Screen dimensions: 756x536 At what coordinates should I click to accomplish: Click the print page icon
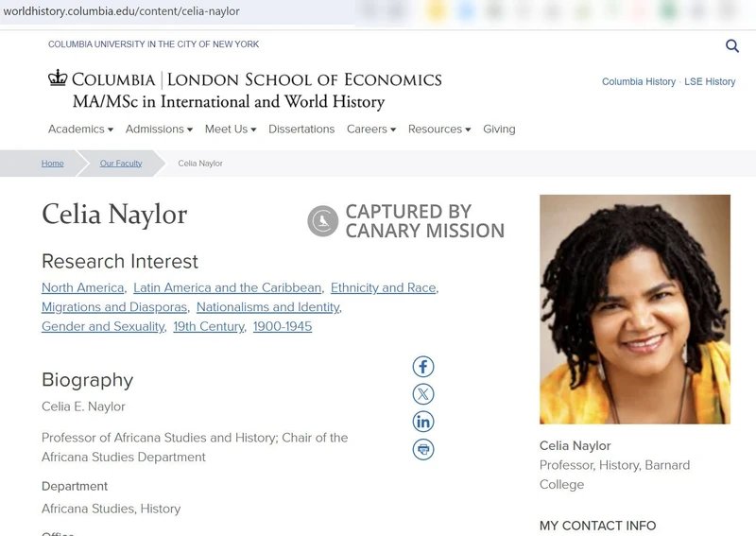tap(423, 449)
